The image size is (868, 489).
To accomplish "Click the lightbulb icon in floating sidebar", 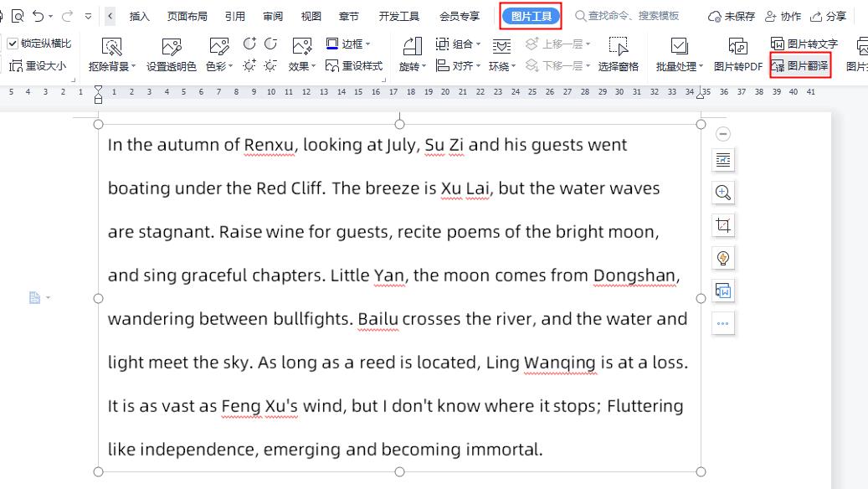I will 723,258.
